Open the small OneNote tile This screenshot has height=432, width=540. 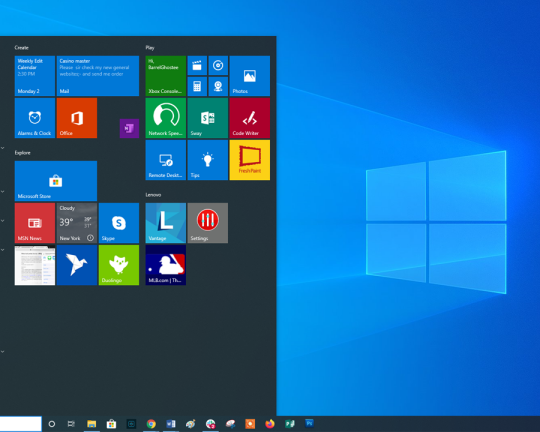click(x=129, y=128)
